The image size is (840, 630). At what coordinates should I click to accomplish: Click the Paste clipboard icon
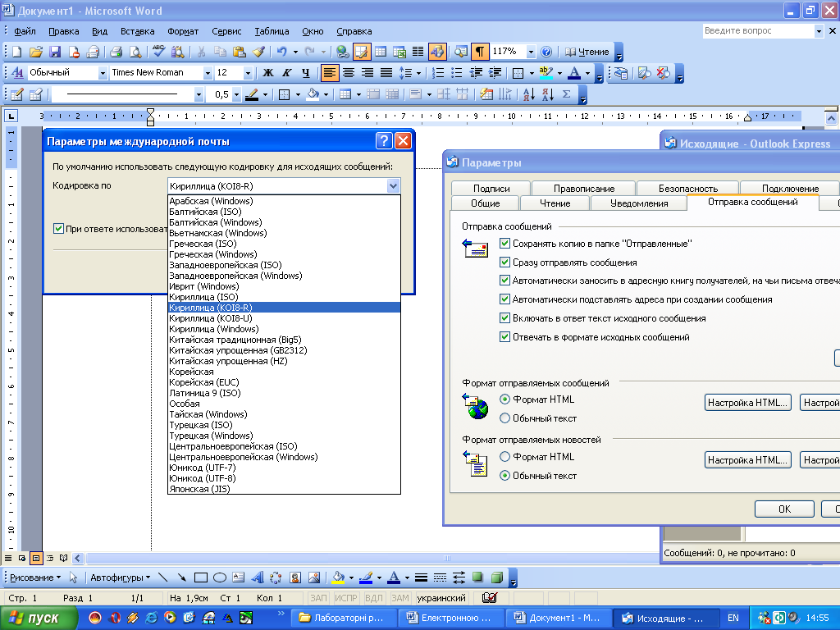(x=240, y=52)
